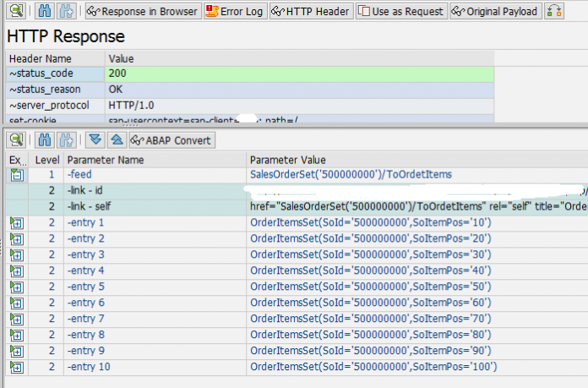Click the Details magnifier icon in top toolbar
588x388 pixels.
point(16,11)
